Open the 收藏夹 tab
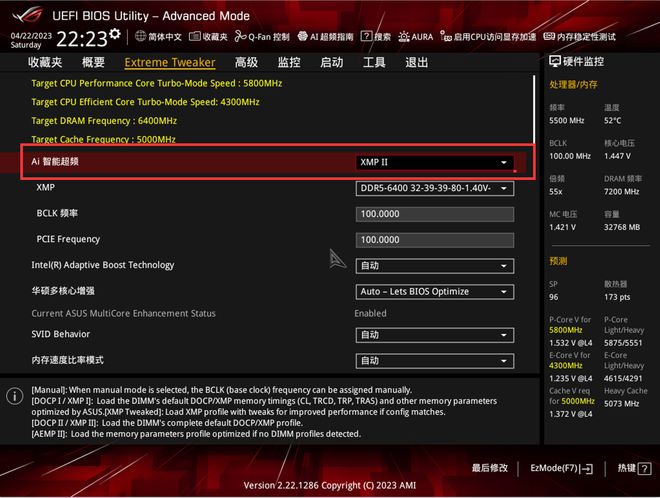Image resolution: width=660 pixels, height=498 pixels. (x=45, y=62)
